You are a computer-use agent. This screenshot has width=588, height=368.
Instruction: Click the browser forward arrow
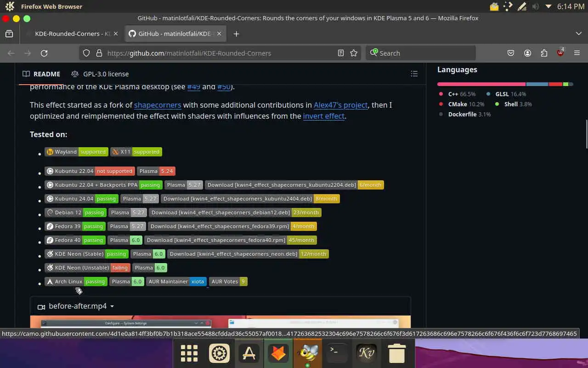pyautogui.click(x=28, y=53)
